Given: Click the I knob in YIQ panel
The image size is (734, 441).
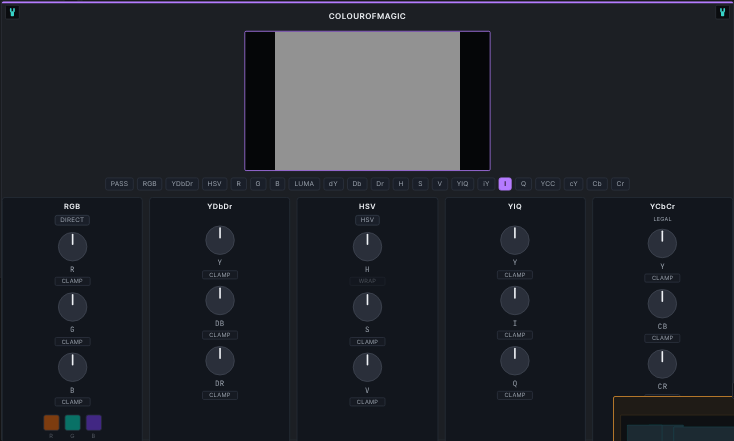Looking at the screenshot, I should point(515,301).
